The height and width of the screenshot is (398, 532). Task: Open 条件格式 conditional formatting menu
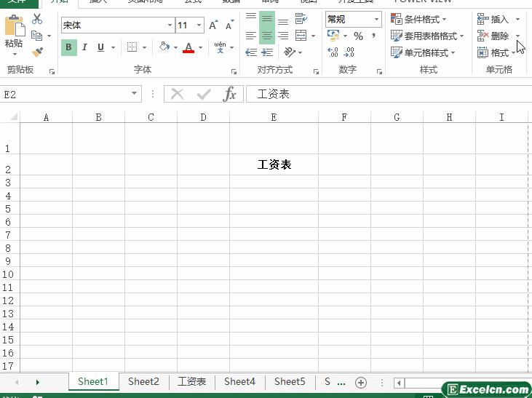(418, 20)
